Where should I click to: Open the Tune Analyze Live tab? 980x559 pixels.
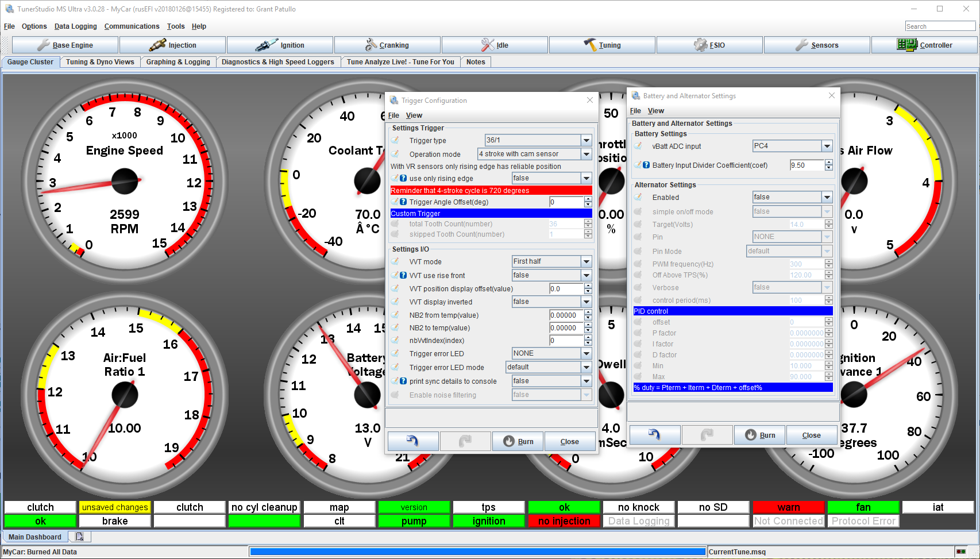[400, 62]
